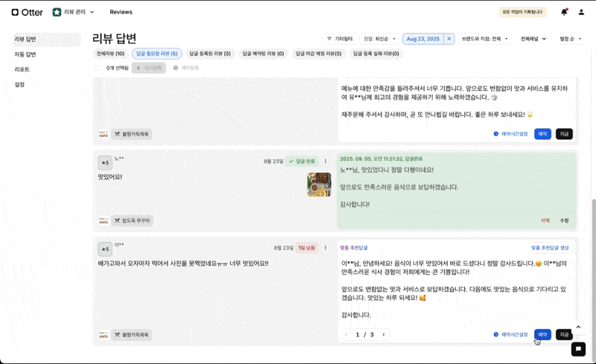Select the 전체리뷰 (10) tab
This screenshot has height=364, width=596.
point(110,54)
